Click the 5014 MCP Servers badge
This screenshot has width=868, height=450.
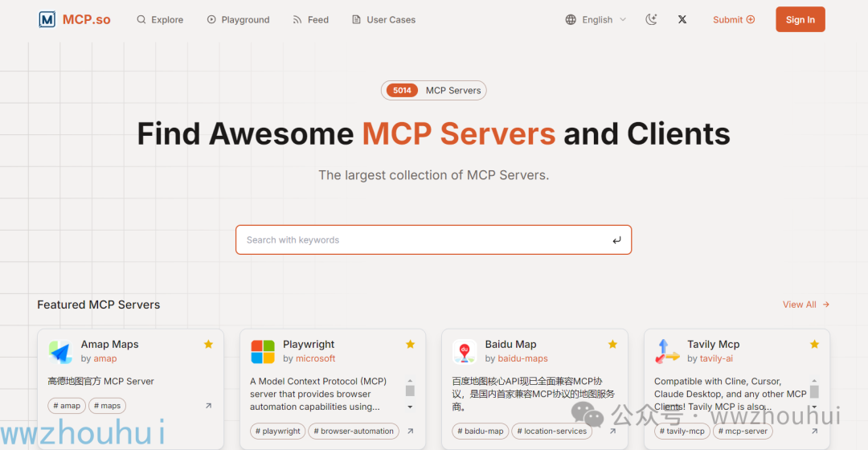point(433,90)
